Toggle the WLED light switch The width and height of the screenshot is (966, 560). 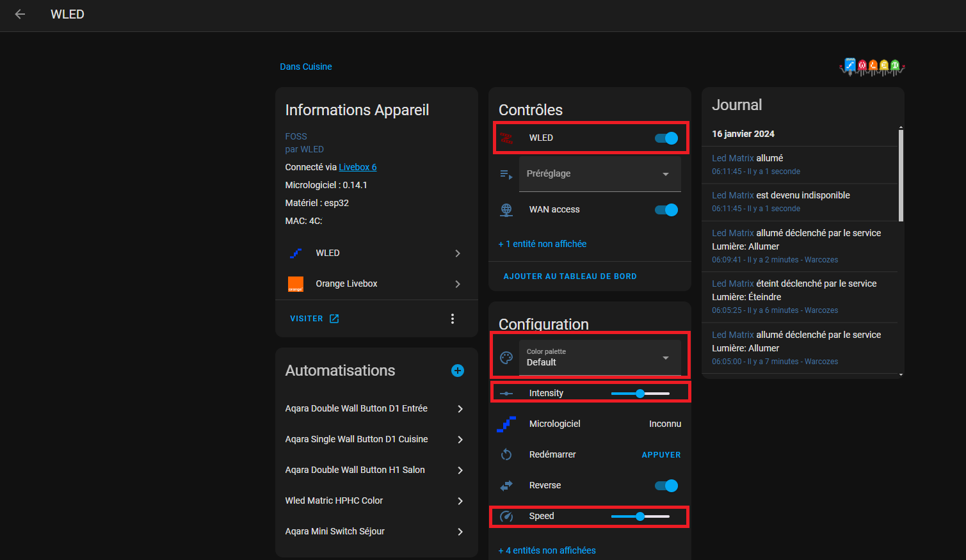click(x=666, y=138)
